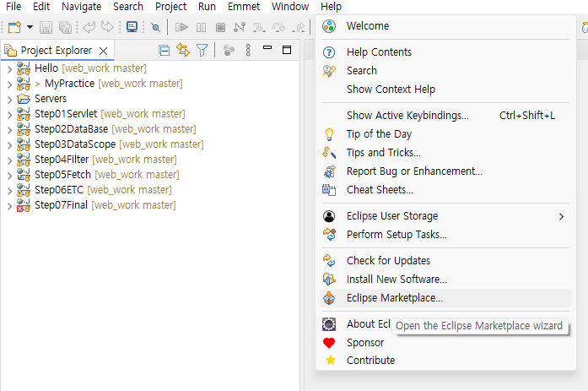The width and height of the screenshot is (588, 391).
Task: Select Step07Final project with error icon
Action: pos(96,205)
